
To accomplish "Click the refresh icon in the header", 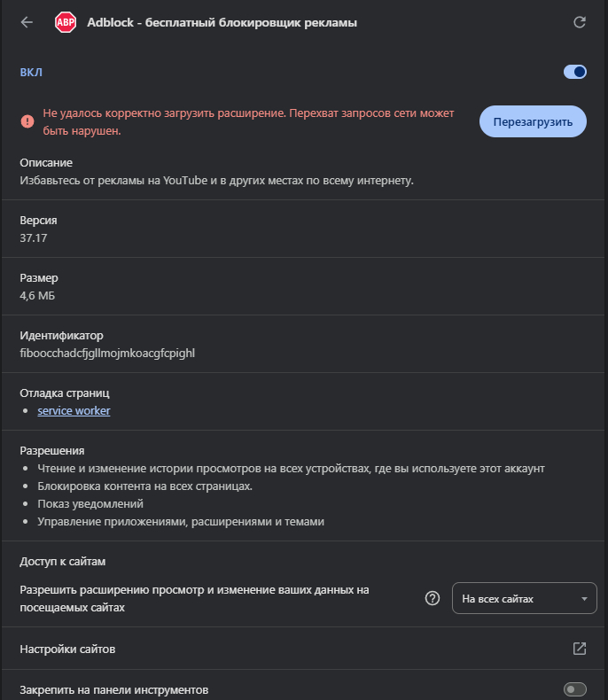I will click(x=581, y=22).
